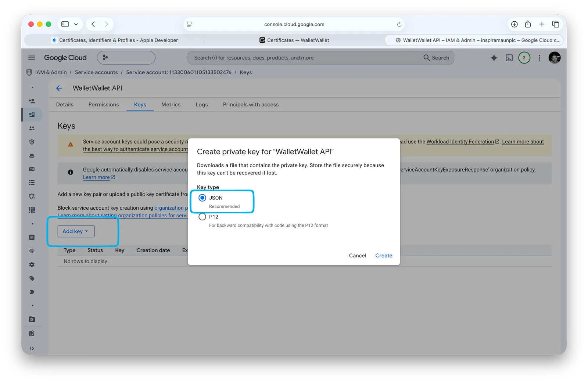Open the Add key dropdown
Viewport: 588px width, 383px height.
(x=76, y=231)
